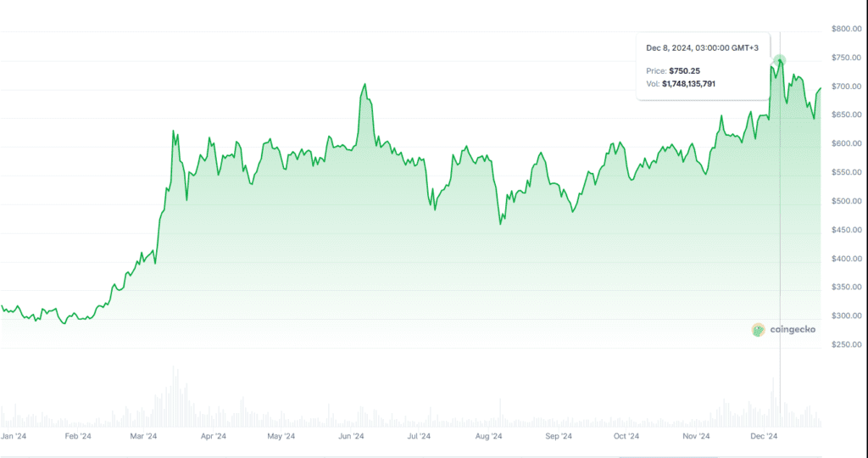The width and height of the screenshot is (868, 458).
Task: Click the Sep '24 date label
Action: pos(559,437)
